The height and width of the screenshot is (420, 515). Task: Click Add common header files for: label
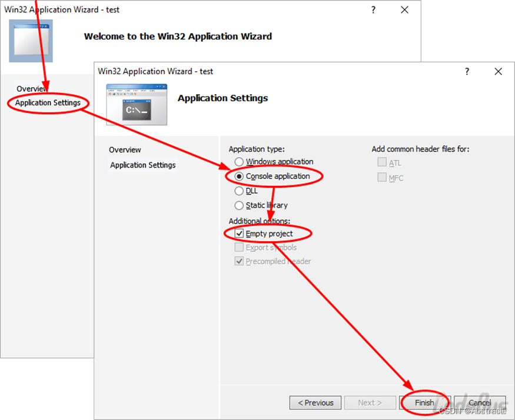click(x=420, y=149)
